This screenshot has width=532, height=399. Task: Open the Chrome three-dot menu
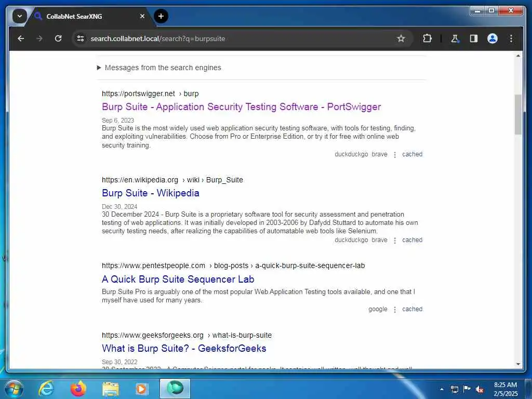click(x=511, y=38)
